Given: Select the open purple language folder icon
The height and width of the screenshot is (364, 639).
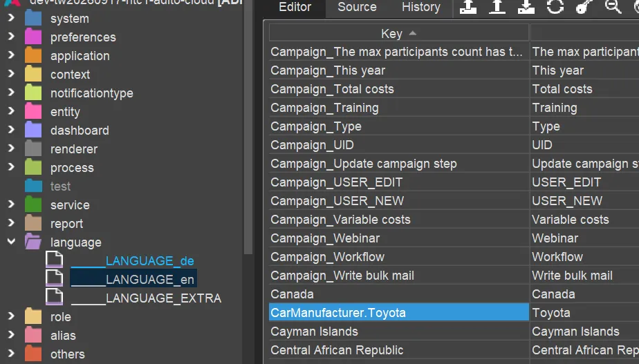Looking at the screenshot, I should 33,242.
